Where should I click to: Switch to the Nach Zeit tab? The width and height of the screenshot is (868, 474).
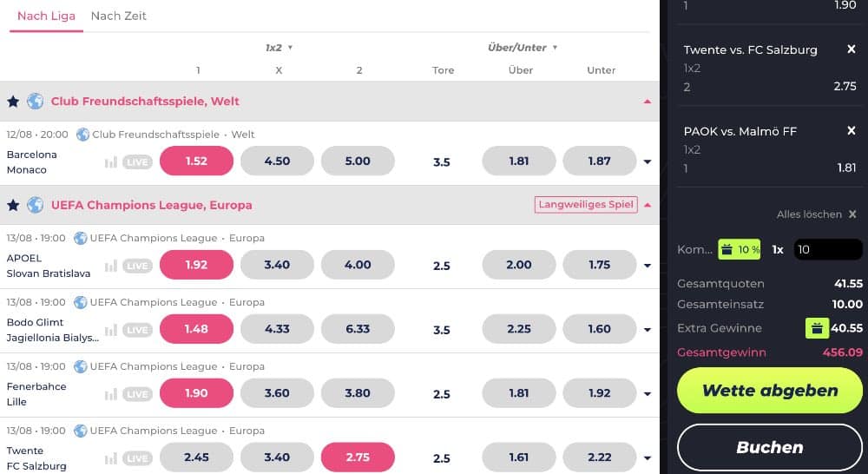[118, 16]
